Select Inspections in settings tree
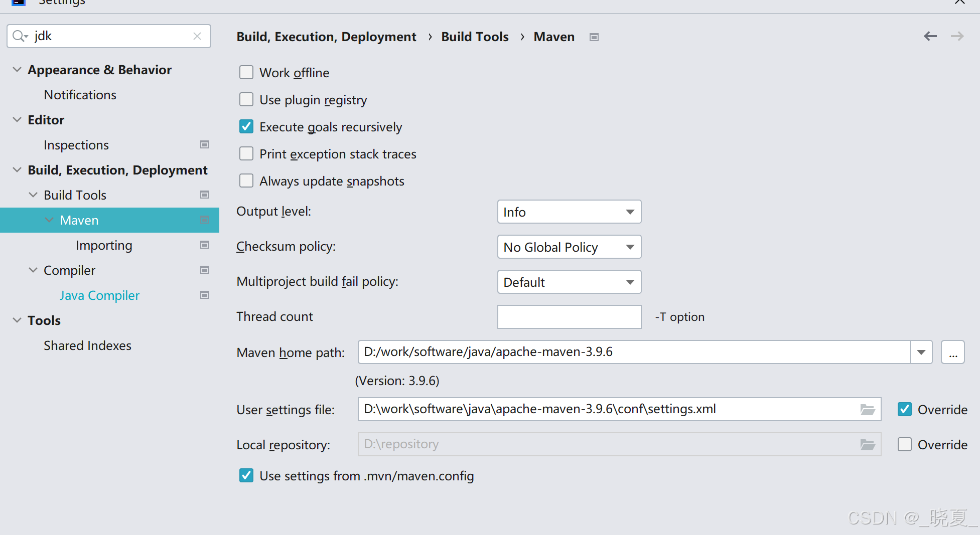This screenshot has width=980, height=535. [76, 145]
